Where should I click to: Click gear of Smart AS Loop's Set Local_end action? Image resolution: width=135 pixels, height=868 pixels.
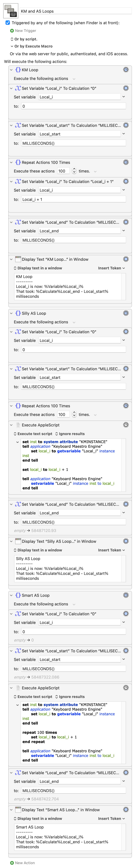tap(126, 773)
